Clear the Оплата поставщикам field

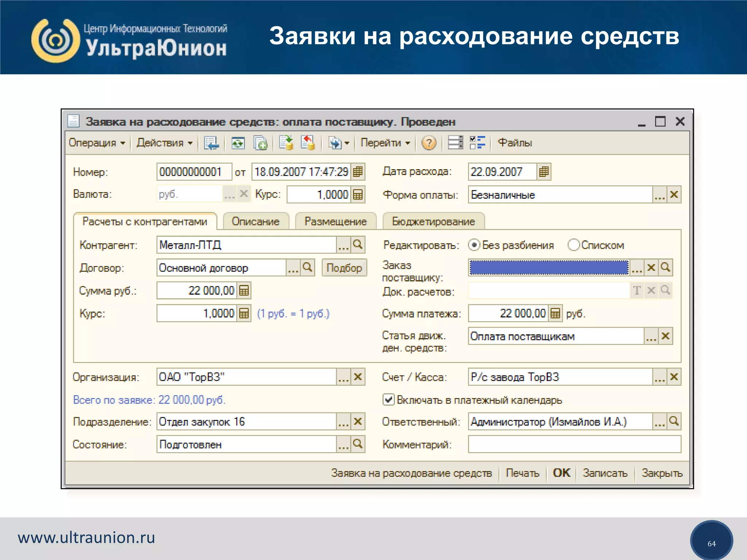point(665,336)
